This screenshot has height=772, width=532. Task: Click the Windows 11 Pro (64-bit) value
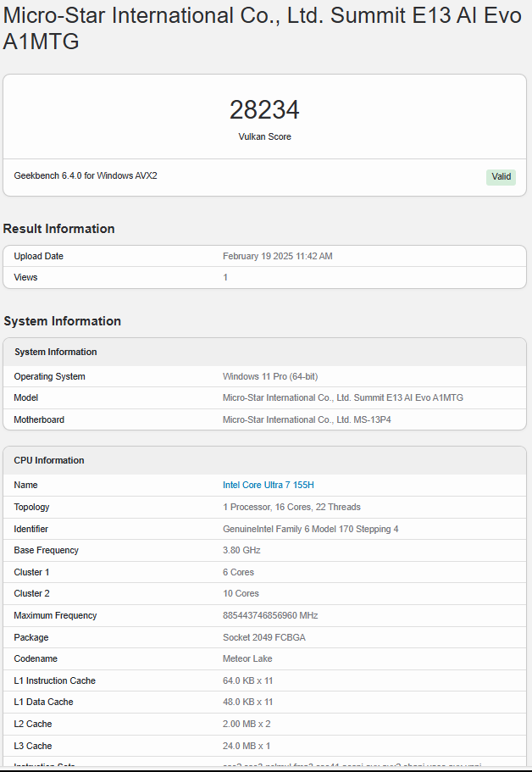click(x=270, y=376)
